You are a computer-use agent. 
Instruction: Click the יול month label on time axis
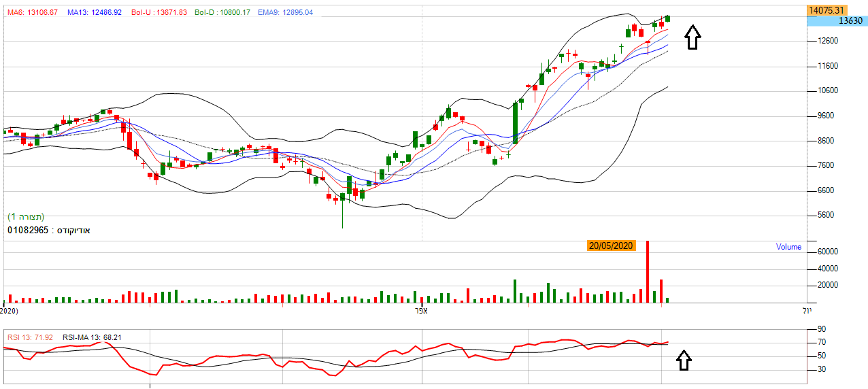point(807,311)
